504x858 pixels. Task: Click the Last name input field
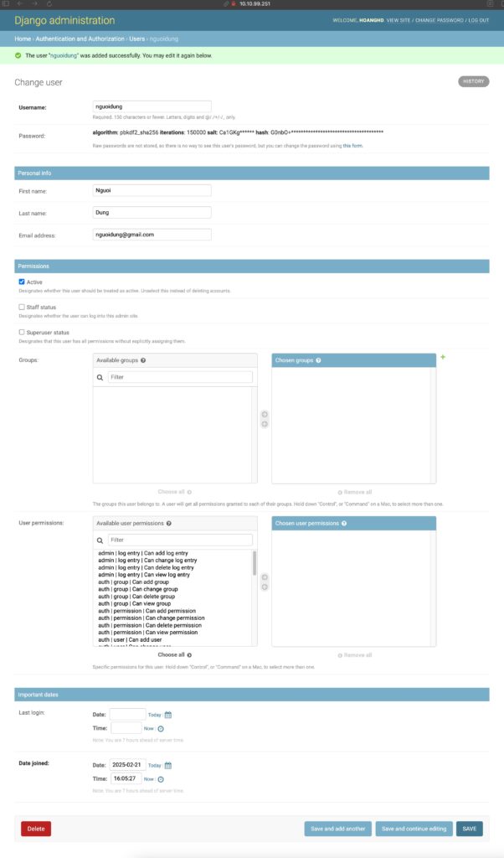pyautogui.click(x=152, y=212)
